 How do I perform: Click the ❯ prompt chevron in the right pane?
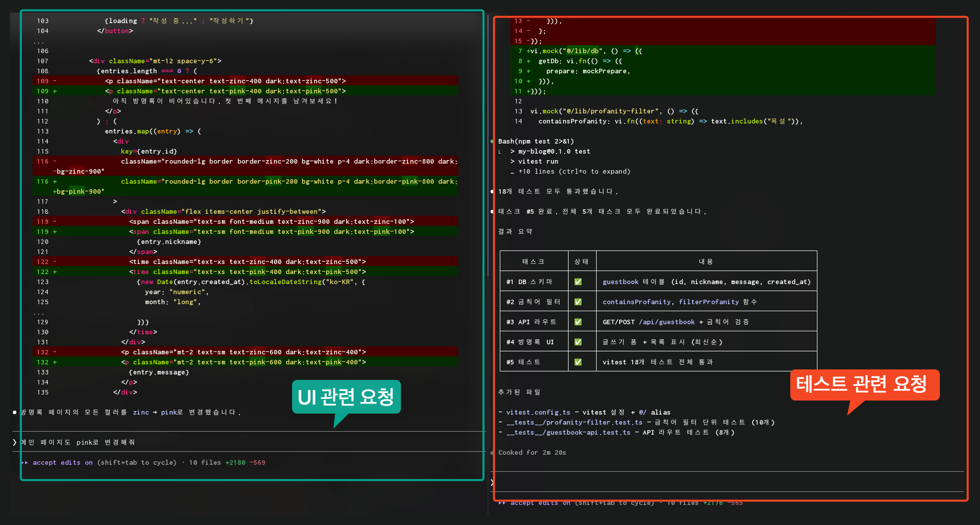click(492, 483)
